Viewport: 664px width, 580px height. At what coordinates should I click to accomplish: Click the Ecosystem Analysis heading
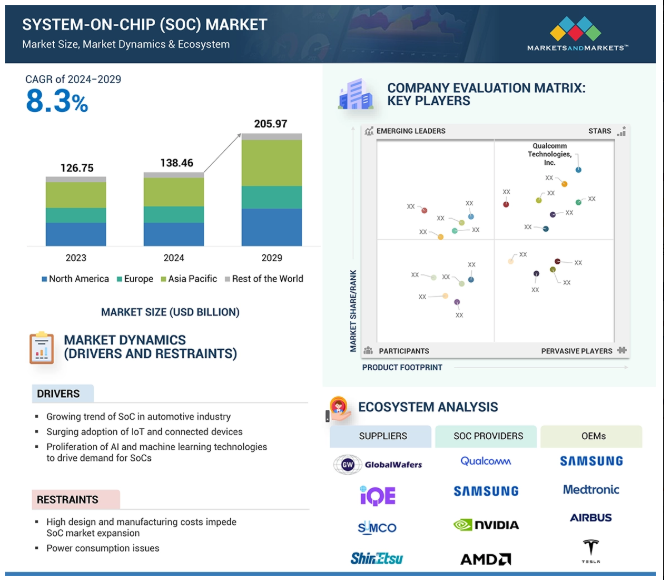point(428,407)
